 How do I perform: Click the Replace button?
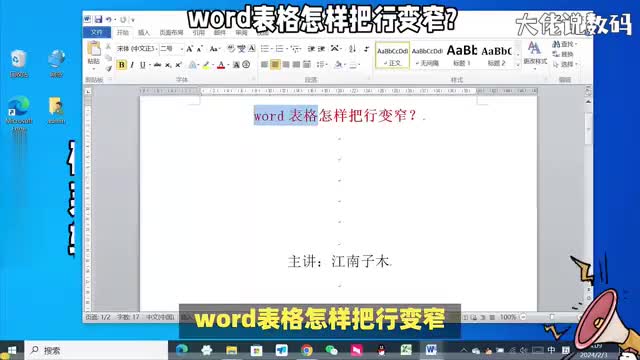563,54
